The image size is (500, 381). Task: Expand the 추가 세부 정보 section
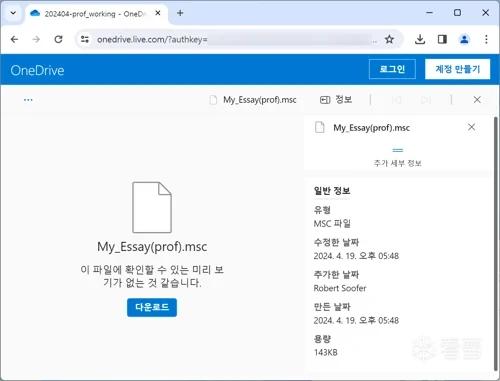click(x=397, y=157)
